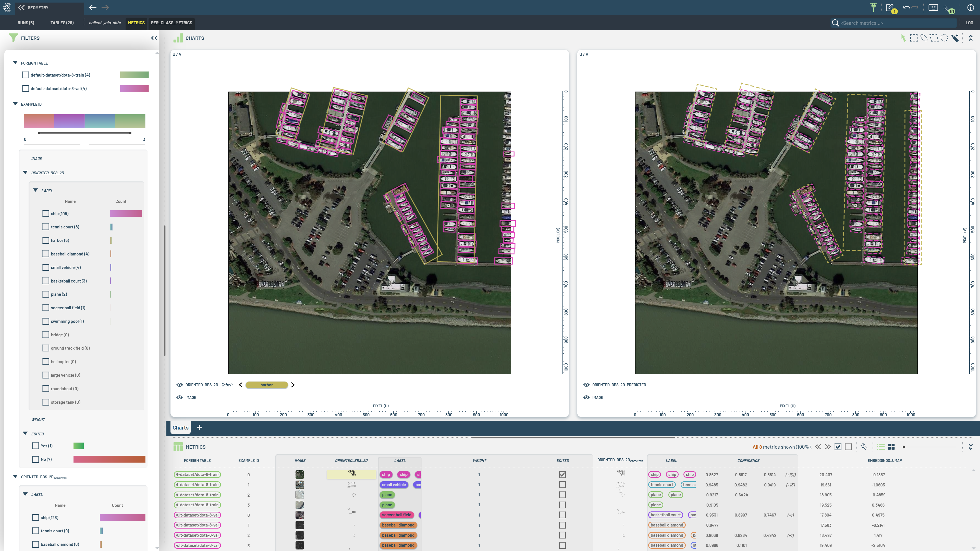Open the TABLES (26) tab
980x551 pixels.
[62, 23]
